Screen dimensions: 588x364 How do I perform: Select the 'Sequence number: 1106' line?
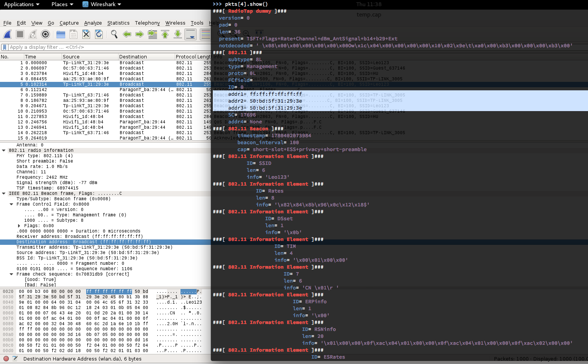click(74, 269)
